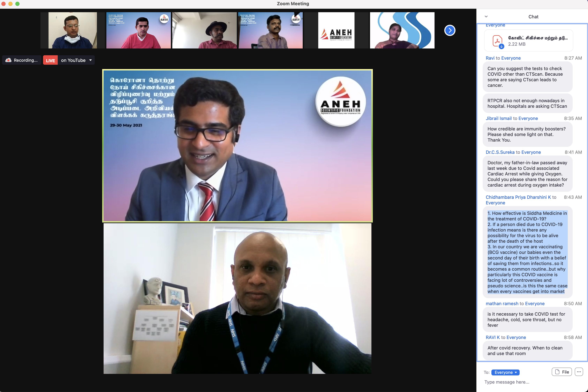Select the ANEH logo participant tile
The height and width of the screenshot is (392, 588).
[336, 30]
